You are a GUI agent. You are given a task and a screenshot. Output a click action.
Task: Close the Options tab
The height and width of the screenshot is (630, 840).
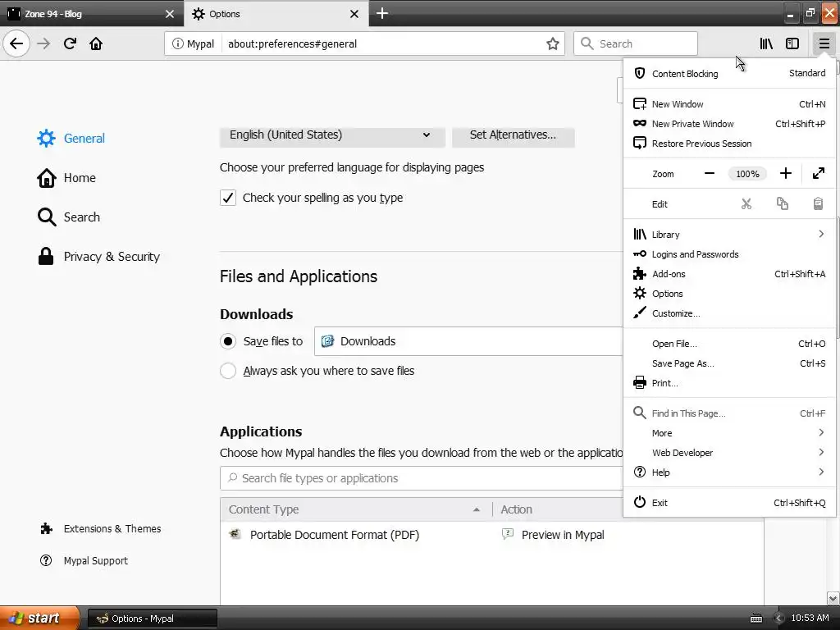tap(354, 14)
